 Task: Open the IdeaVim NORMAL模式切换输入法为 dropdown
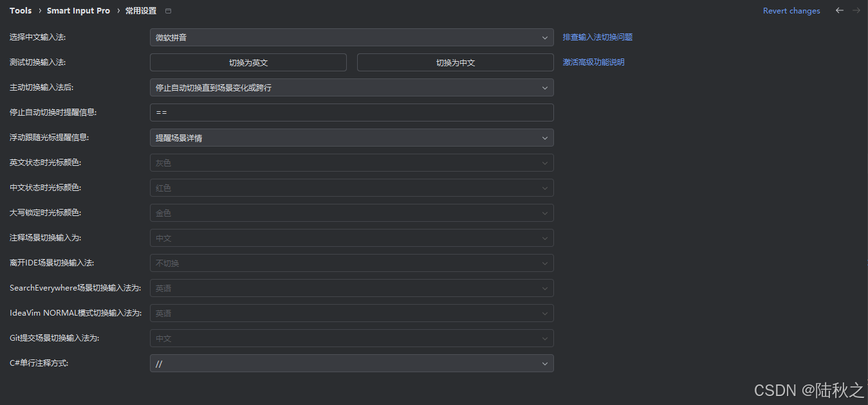351,313
